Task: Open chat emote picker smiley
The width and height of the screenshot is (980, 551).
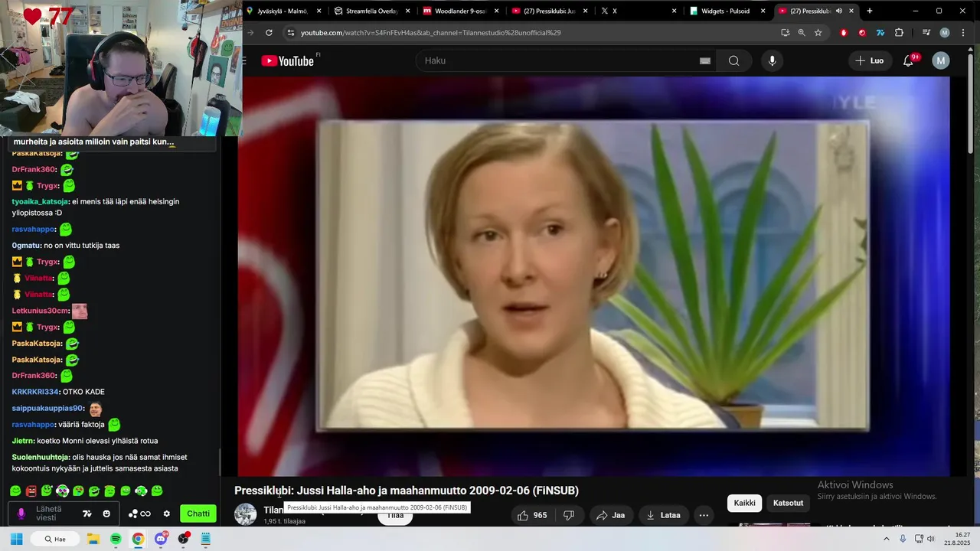Action: pos(106,514)
